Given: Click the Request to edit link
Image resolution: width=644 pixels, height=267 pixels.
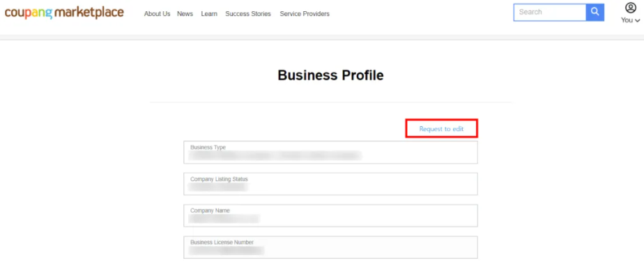Looking at the screenshot, I should point(441,129).
